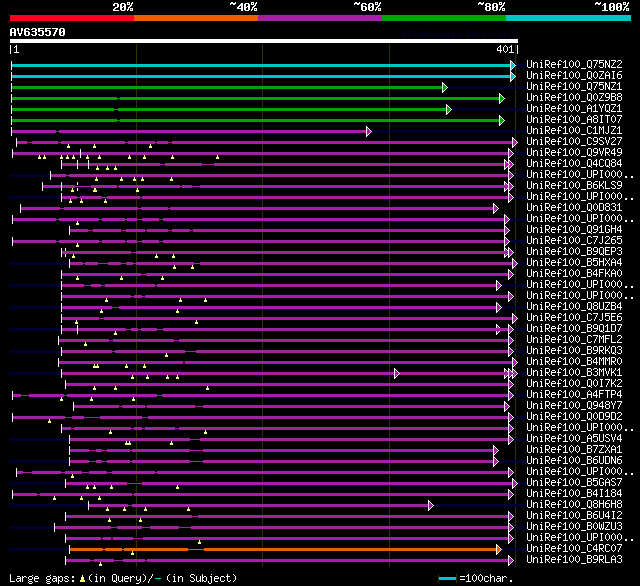The height and width of the screenshot is (586, 640).
Task: Open the UniRef100_Q75NZ2 hit label
Action: [574, 64]
